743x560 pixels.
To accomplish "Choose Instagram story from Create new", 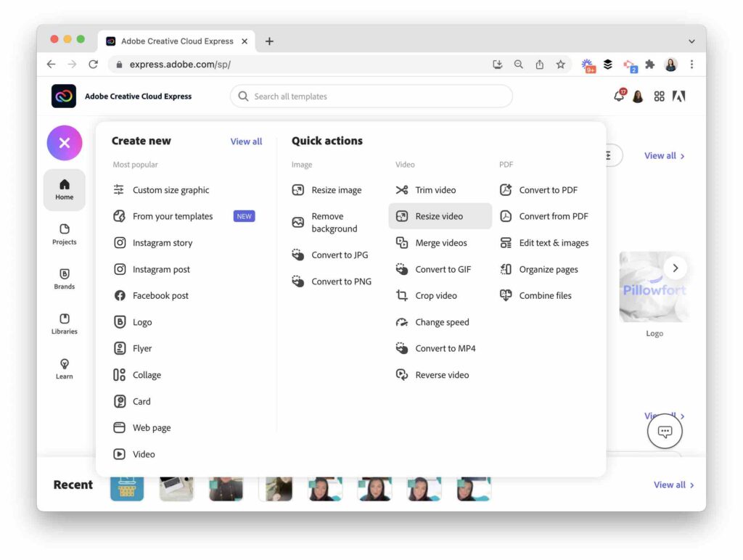I will tap(162, 243).
